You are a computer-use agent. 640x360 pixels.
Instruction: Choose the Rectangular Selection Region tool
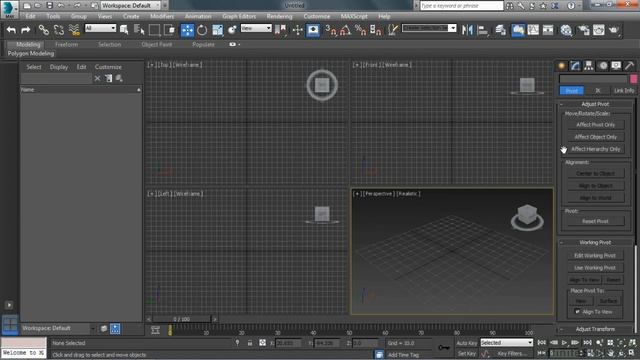click(x=154, y=30)
